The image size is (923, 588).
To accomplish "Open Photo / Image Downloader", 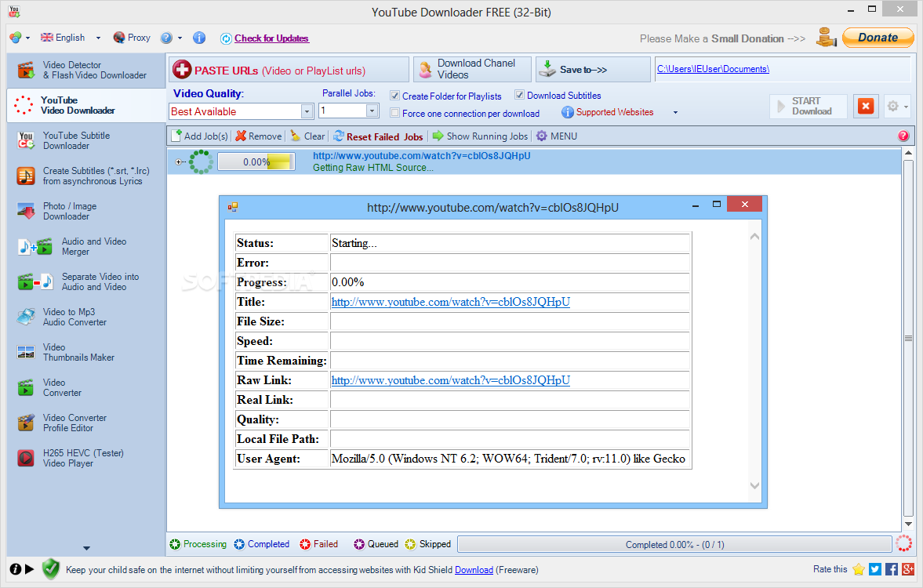I will 85,212.
